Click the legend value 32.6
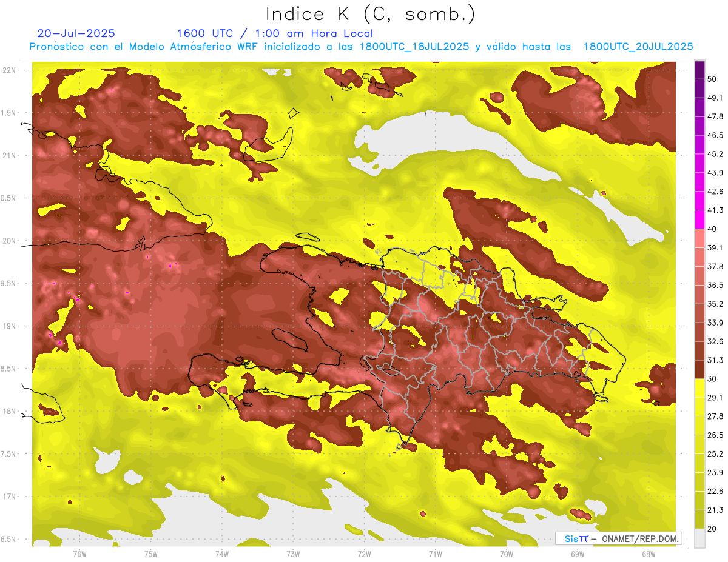The image size is (728, 562). [715, 341]
